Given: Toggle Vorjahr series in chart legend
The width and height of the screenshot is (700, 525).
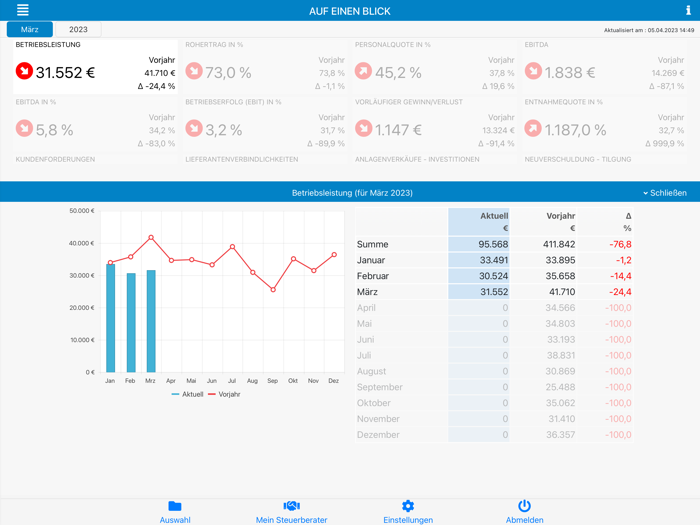Looking at the screenshot, I should (x=224, y=394).
